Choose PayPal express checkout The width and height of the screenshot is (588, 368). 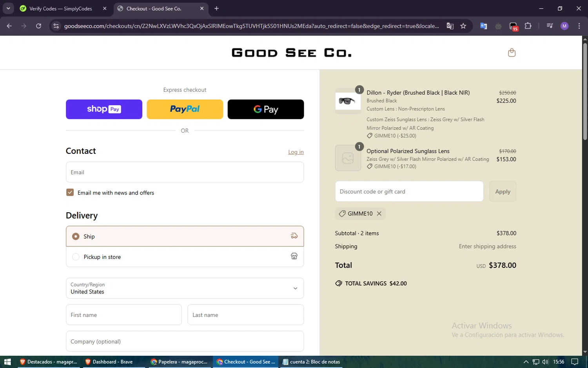pos(185,109)
